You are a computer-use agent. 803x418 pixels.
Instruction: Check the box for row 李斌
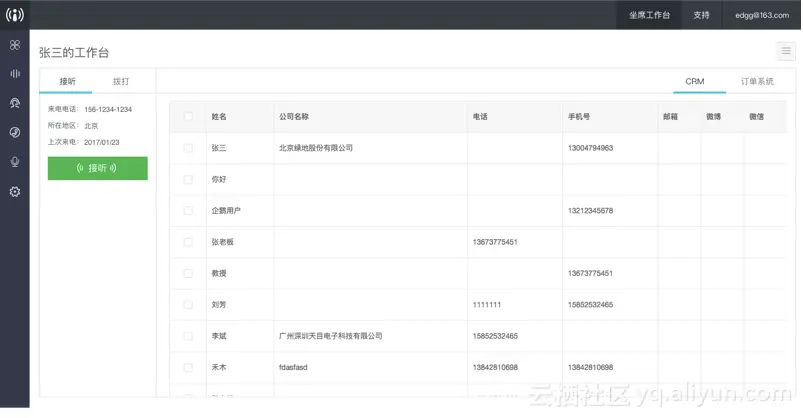(188, 336)
